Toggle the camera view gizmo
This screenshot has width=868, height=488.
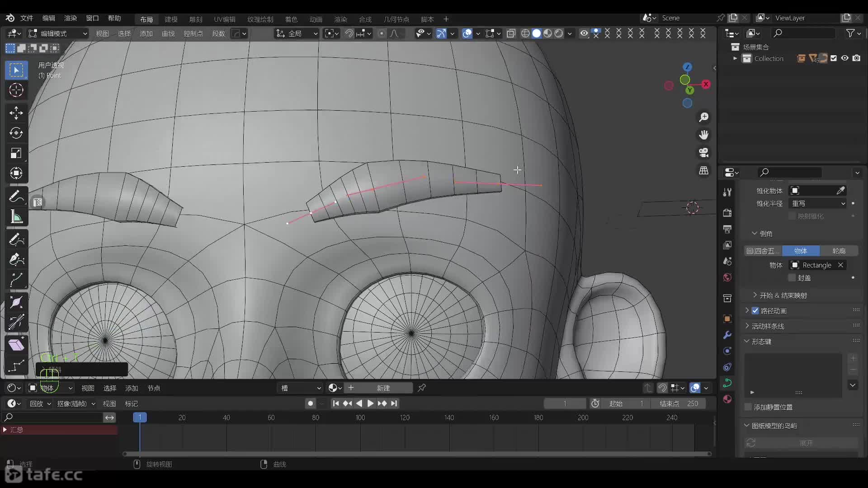704,153
